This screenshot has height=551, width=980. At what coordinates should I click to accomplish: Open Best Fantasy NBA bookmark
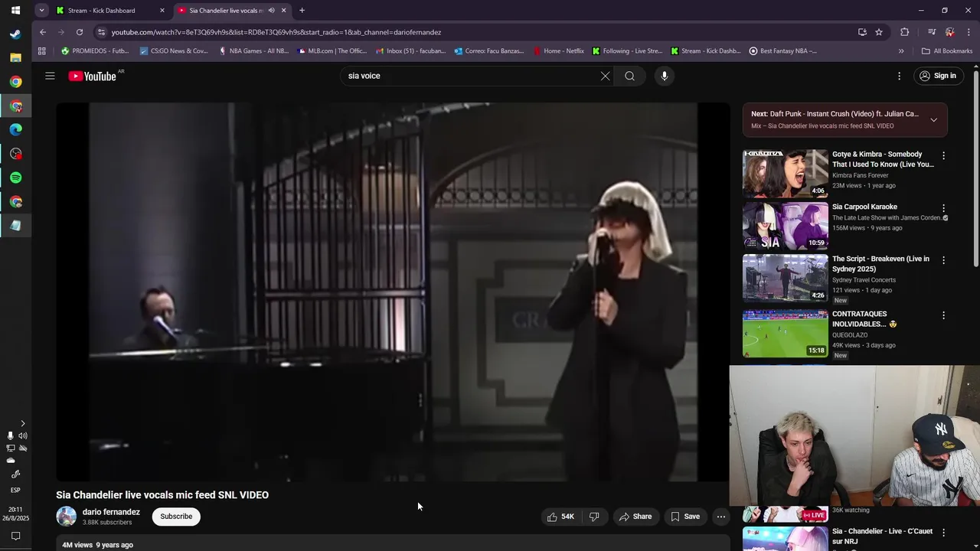[x=782, y=51]
